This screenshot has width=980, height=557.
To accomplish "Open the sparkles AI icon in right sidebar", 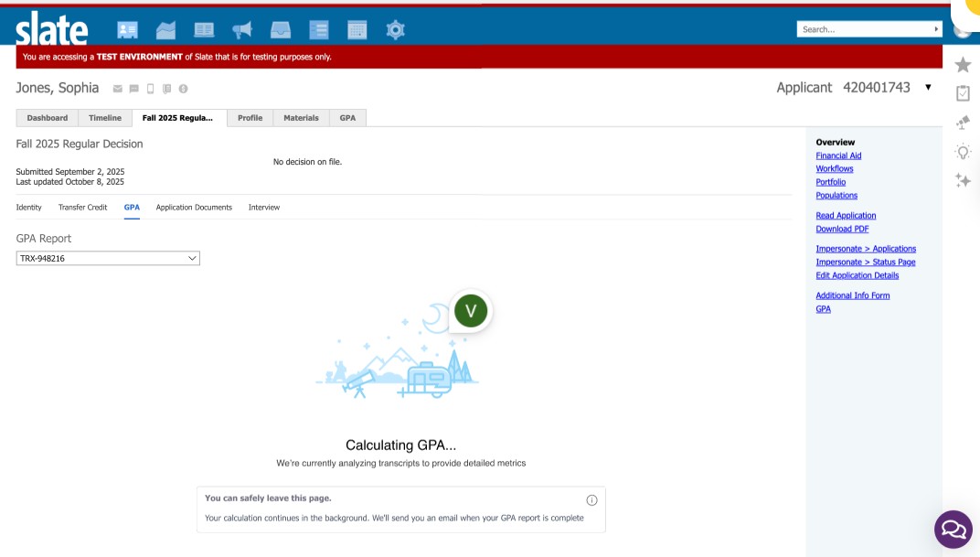I will click(963, 181).
